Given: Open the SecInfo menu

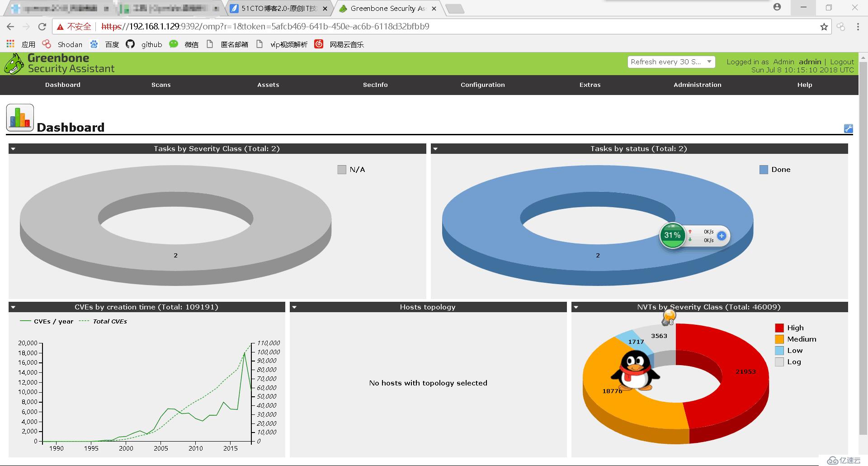Looking at the screenshot, I should (x=375, y=85).
